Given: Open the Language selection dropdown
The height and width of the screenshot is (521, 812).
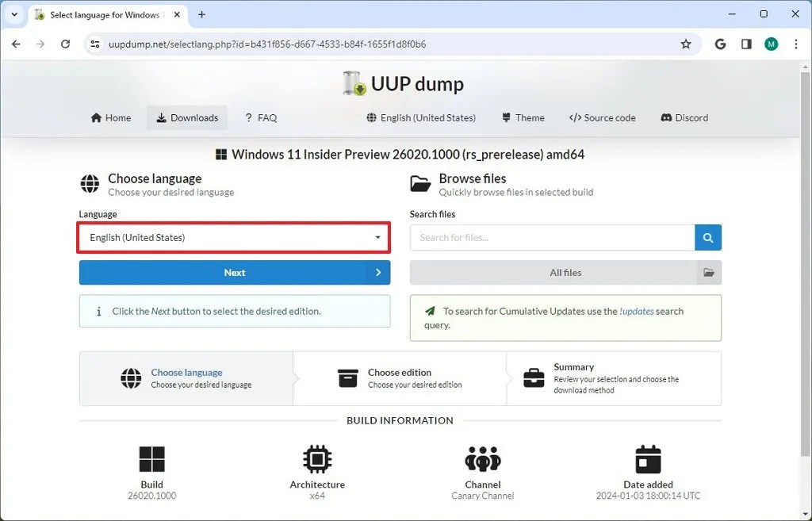Looking at the screenshot, I should [233, 237].
